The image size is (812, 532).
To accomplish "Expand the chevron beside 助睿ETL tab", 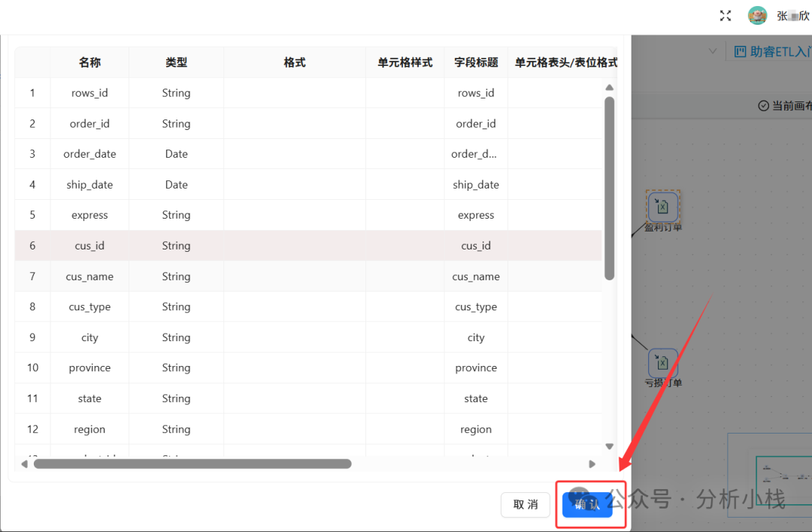I will click(x=713, y=51).
